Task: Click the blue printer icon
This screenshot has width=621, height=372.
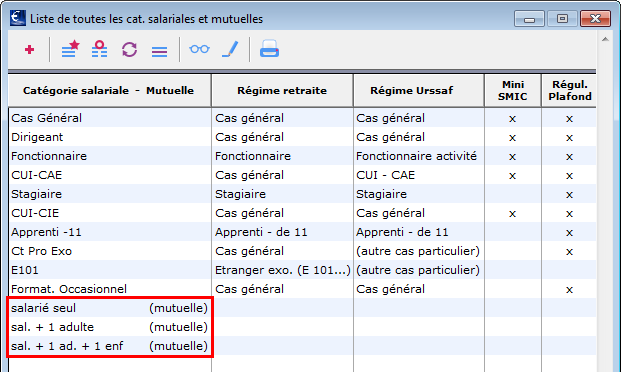Action: click(269, 49)
